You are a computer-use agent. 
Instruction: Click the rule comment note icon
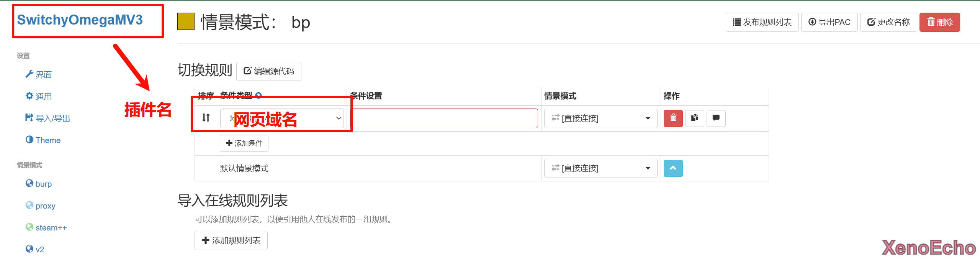point(716,118)
